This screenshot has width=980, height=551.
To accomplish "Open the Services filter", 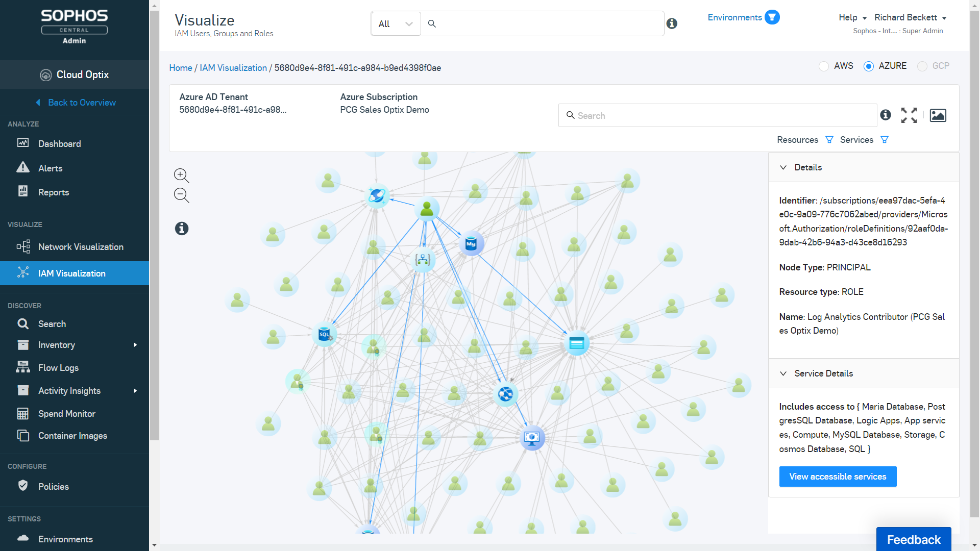I will point(885,140).
